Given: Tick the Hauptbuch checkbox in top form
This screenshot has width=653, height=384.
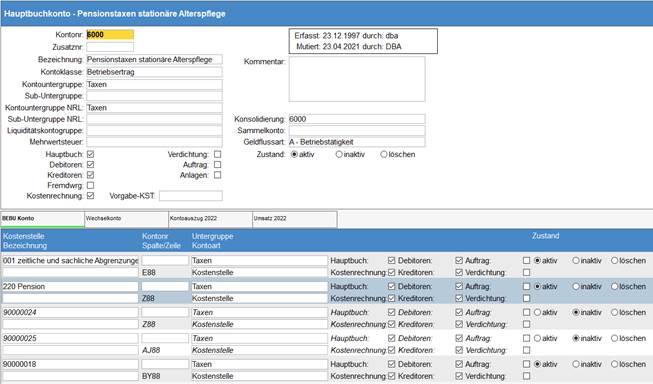Looking at the screenshot, I should point(90,154).
